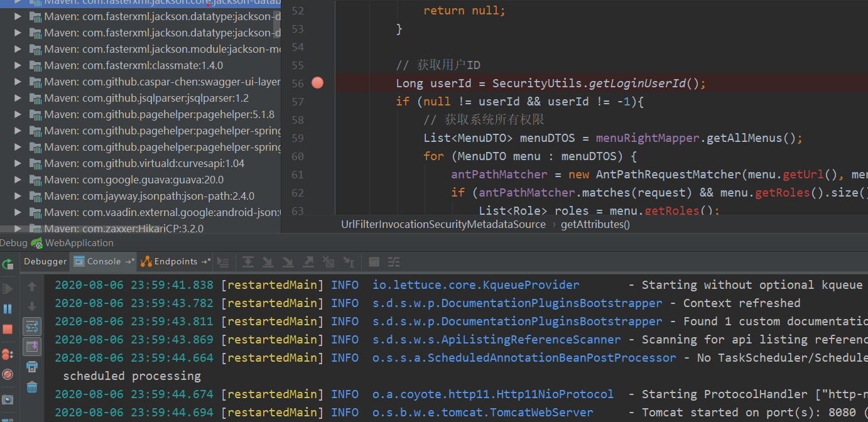
Task: Expand Maven HikariCP:3.2.0 node
Action: 17,228
